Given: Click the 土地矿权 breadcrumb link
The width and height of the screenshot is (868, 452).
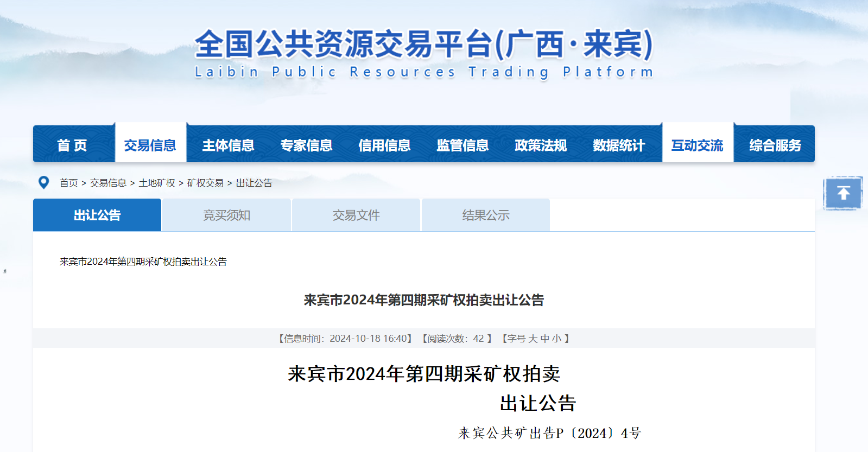Looking at the screenshot, I should 157,183.
